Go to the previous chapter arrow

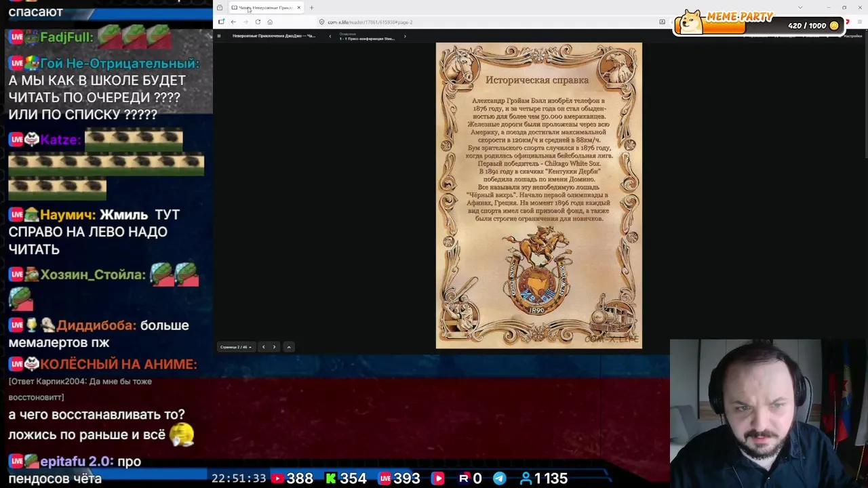[x=330, y=36]
